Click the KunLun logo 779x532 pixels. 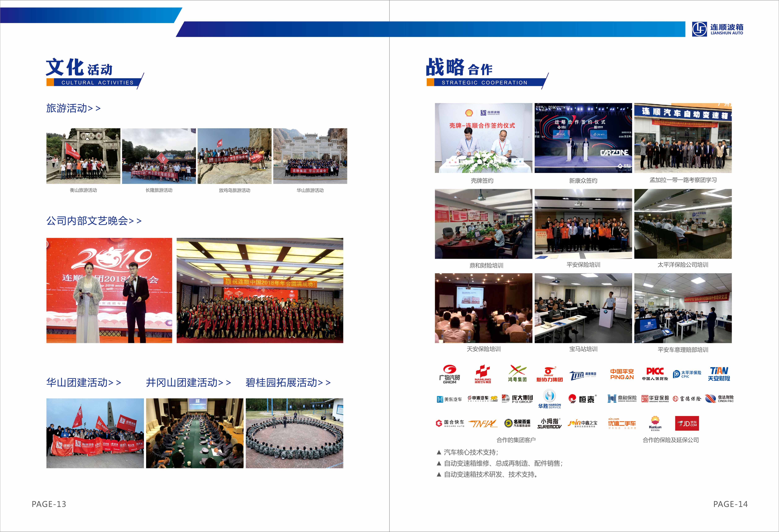pos(655,423)
